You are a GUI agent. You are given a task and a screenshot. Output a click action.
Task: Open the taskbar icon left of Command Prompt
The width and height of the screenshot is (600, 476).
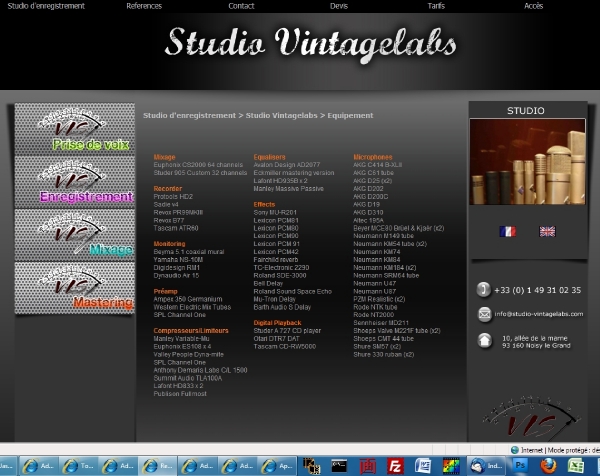pyautogui.click(x=311, y=466)
